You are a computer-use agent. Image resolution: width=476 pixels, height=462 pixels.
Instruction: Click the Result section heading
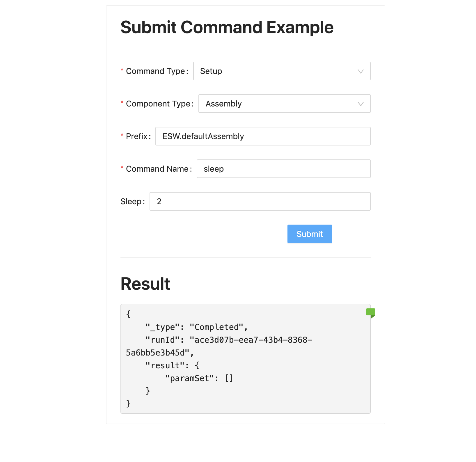(145, 284)
